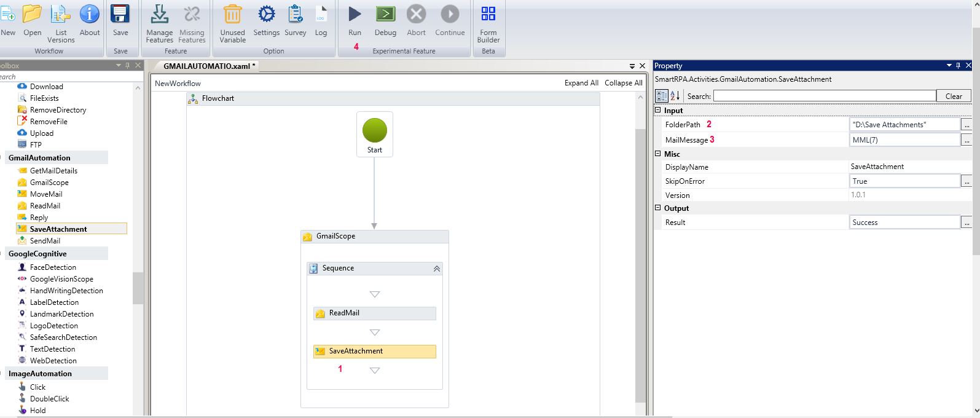Image resolution: width=980 pixels, height=418 pixels.
Task: Select SendMail in the toolbox
Action: [45, 241]
